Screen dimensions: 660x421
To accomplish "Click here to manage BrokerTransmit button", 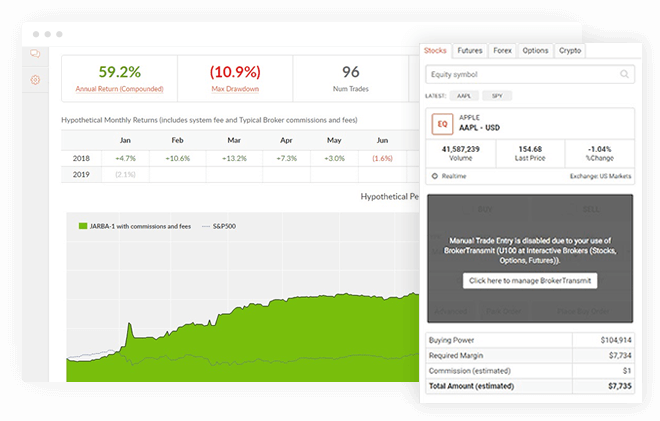I will tap(530, 281).
